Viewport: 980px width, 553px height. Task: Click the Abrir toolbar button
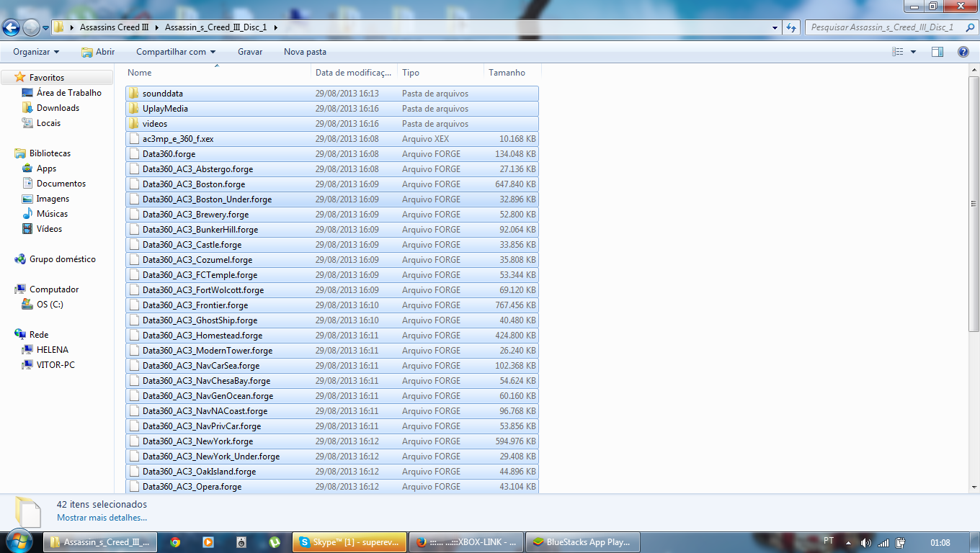pos(98,52)
